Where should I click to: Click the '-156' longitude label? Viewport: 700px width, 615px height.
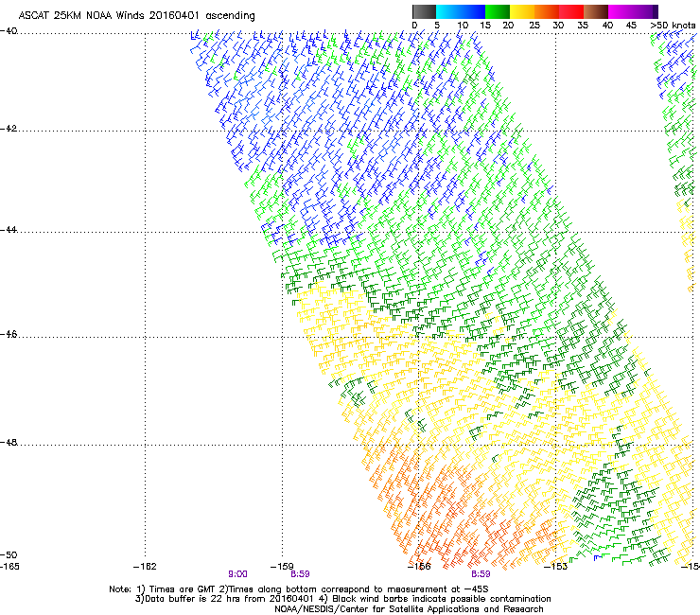pyautogui.click(x=419, y=567)
